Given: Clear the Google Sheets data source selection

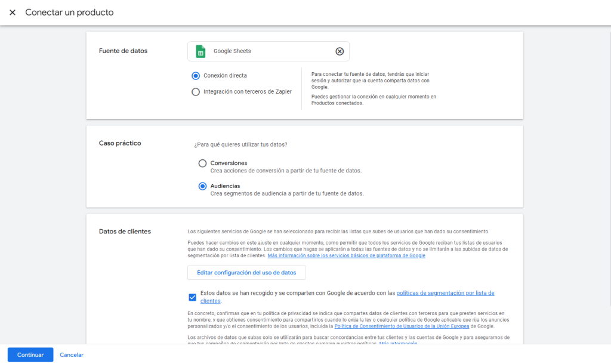Looking at the screenshot, I should pyautogui.click(x=340, y=51).
